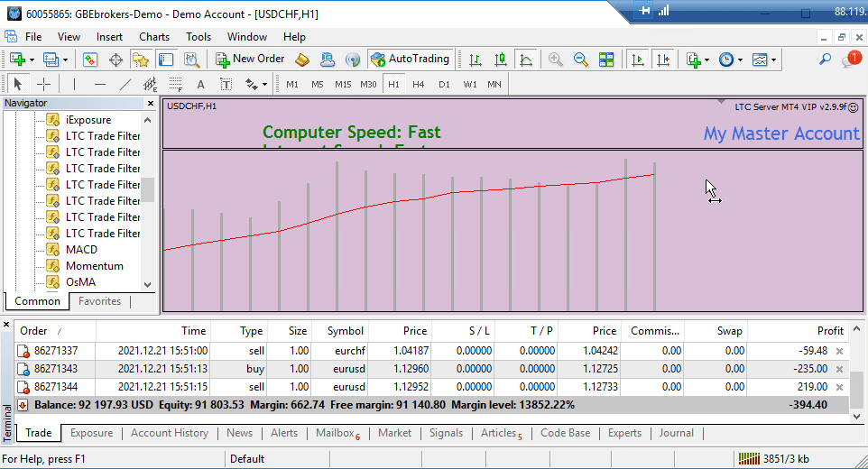Expand the Indicators dropdown arrow
The width and height of the screenshot is (868, 469).
click(706, 60)
